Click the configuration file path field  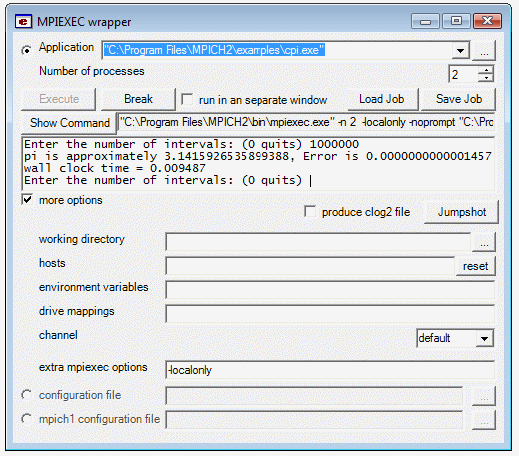(314, 396)
